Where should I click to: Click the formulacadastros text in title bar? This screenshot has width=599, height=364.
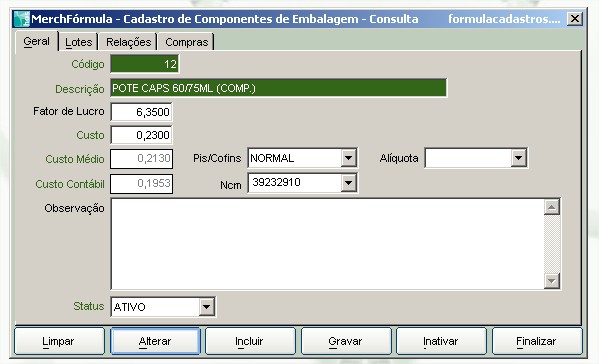pyautogui.click(x=504, y=19)
